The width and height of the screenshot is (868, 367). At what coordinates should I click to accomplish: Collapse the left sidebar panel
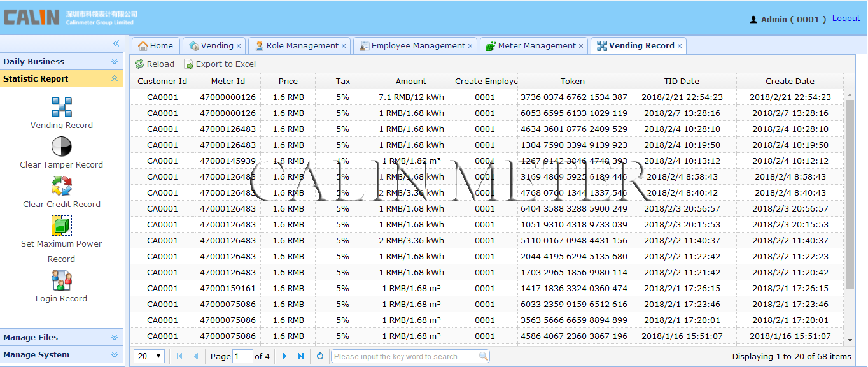pyautogui.click(x=116, y=43)
